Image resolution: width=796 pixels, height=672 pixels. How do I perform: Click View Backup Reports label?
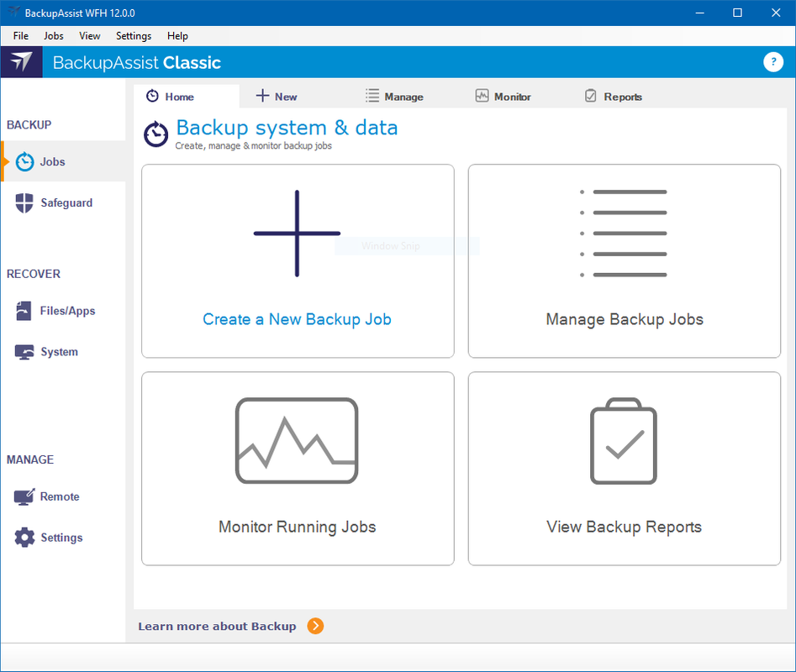pyautogui.click(x=624, y=527)
